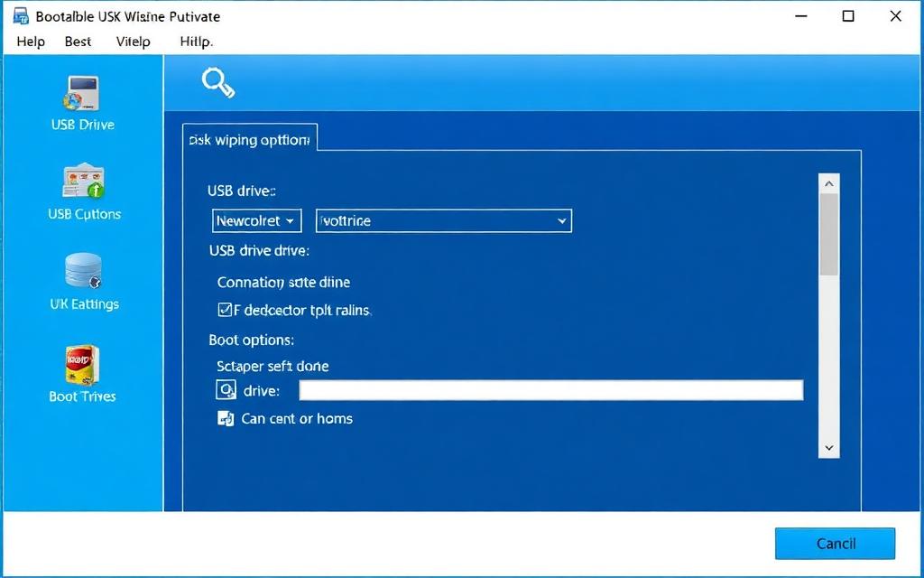Expand the fvottrine combo box
The height and width of the screenshot is (578, 924).
(443, 220)
